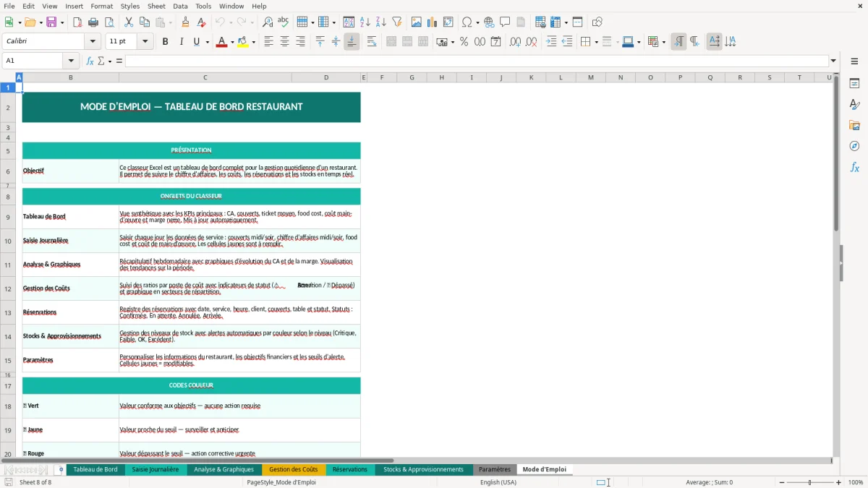Insert special character Omega icon
Image resolution: width=868 pixels, height=488 pixels.
pos(467,22)
